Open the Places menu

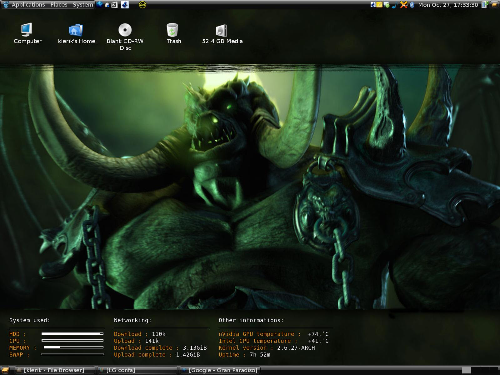click(59, 5)
